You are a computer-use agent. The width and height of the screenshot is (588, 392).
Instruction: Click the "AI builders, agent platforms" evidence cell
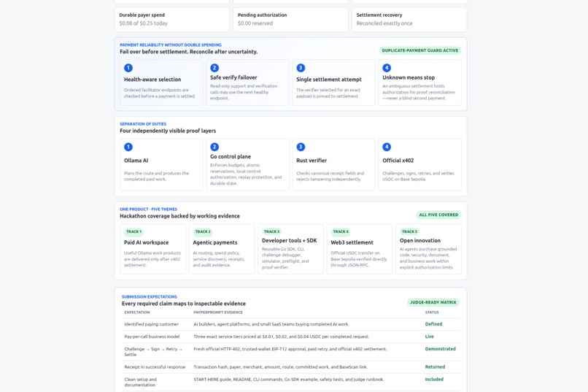pos(271,324)
